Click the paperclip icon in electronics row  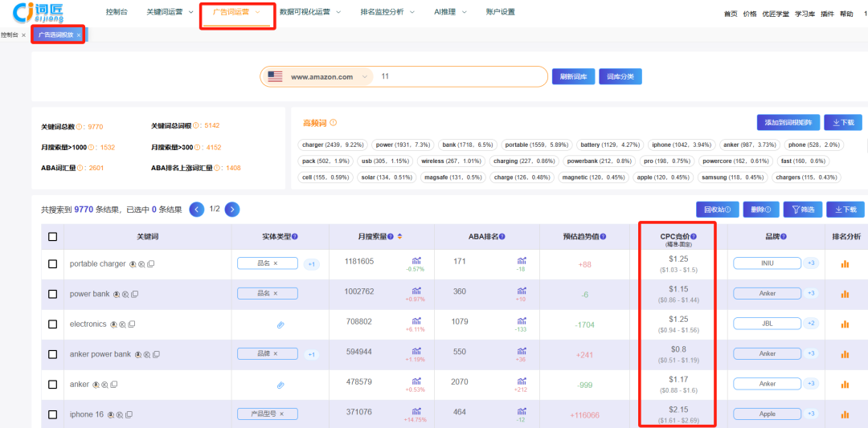pos(280,324)
